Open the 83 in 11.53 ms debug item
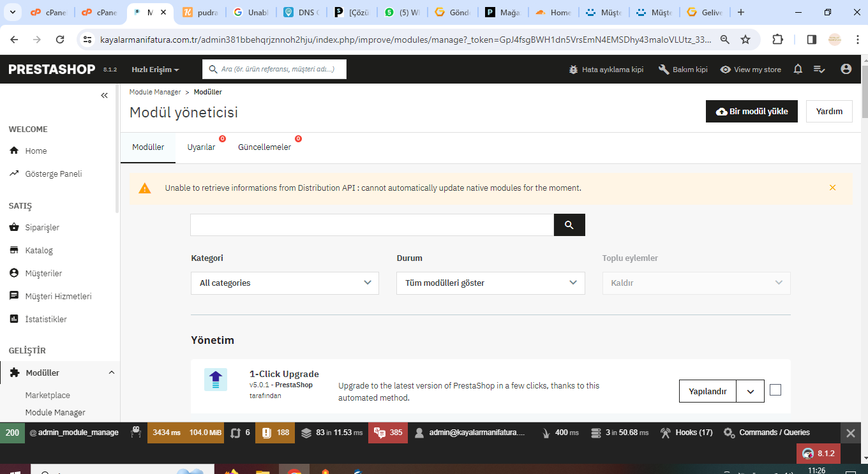The width and height of the screenshot is (868, 474). pyautogui.click(x=331, y=433)
